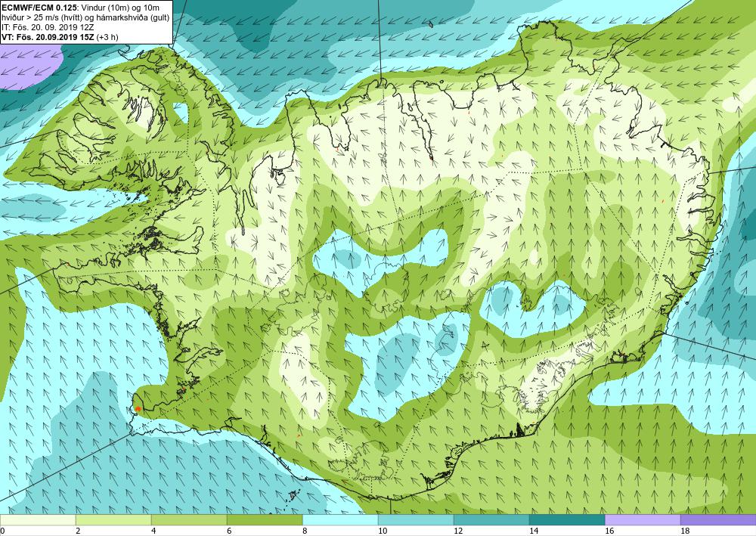The height and width of the screenshot is (536, 756).
Task: Click the legend scale value "8"
Action: 305,531
